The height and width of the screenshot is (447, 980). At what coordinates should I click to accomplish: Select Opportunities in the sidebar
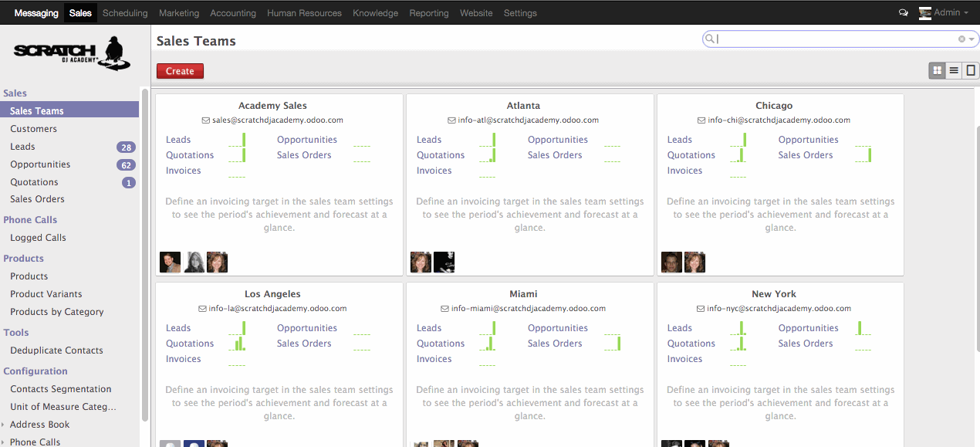[40, 164]
